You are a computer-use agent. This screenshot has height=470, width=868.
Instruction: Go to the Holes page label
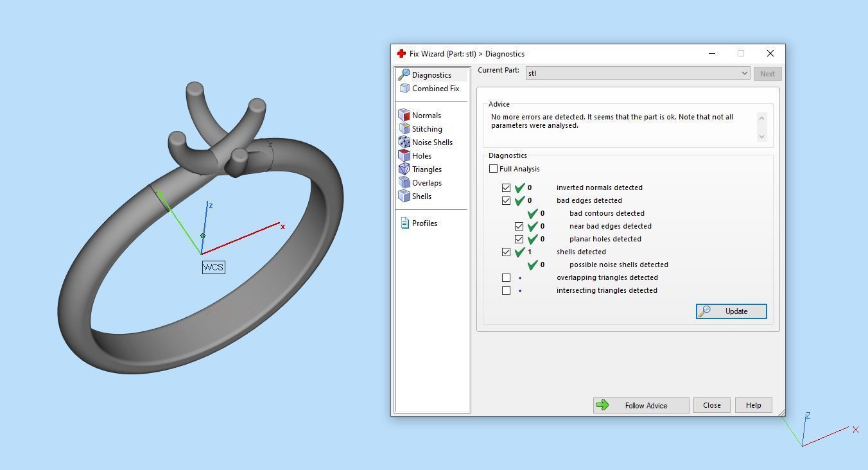422,156
